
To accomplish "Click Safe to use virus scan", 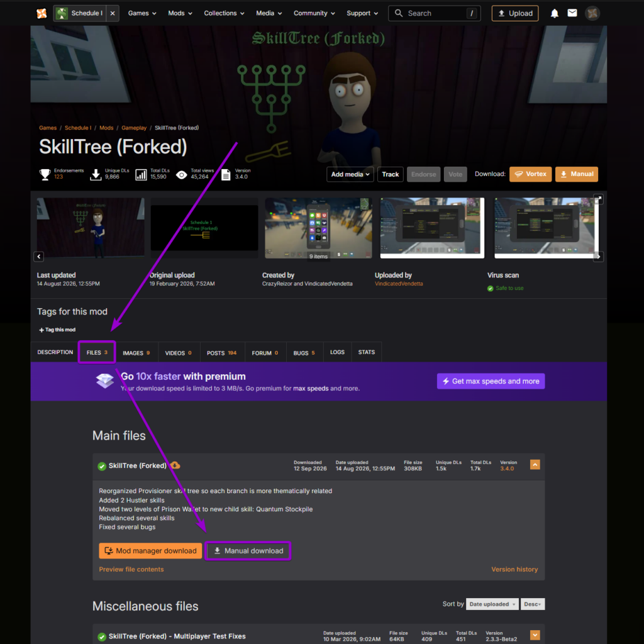I will pos(505,288).
